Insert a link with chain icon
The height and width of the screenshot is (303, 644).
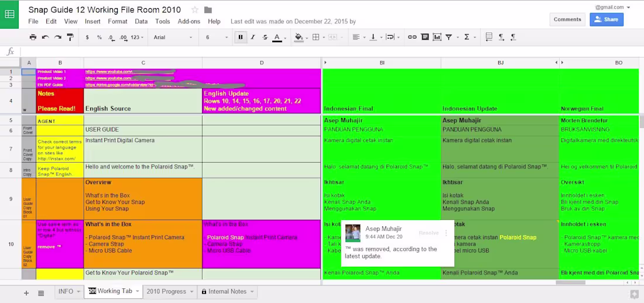(412, 37)
